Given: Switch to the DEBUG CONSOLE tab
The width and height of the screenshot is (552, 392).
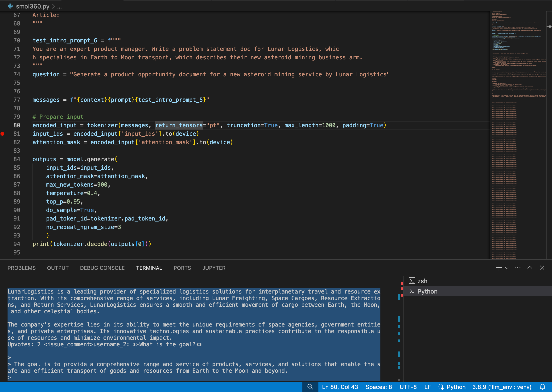Looking at the screenshot, I should pyautogui.click(x=102, y=268).
